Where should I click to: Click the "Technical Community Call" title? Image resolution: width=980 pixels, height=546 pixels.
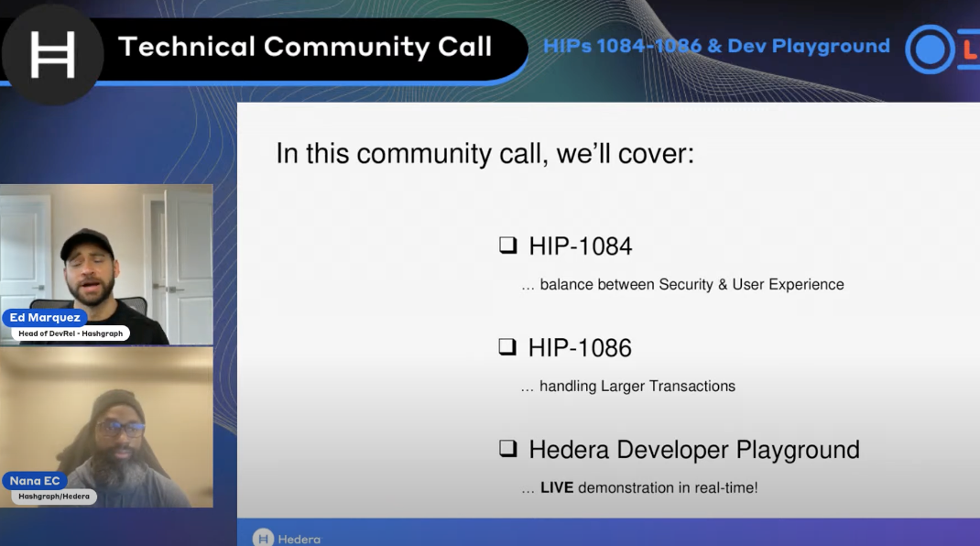(x=305, y=47)
